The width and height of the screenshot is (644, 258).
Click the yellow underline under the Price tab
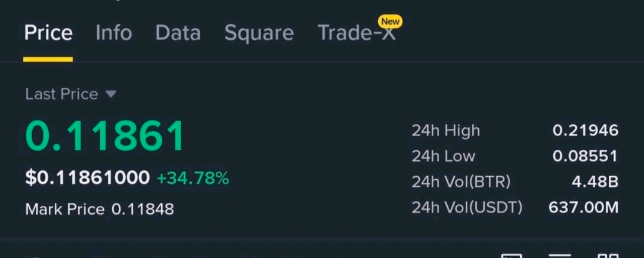click(x=48, y=59)
